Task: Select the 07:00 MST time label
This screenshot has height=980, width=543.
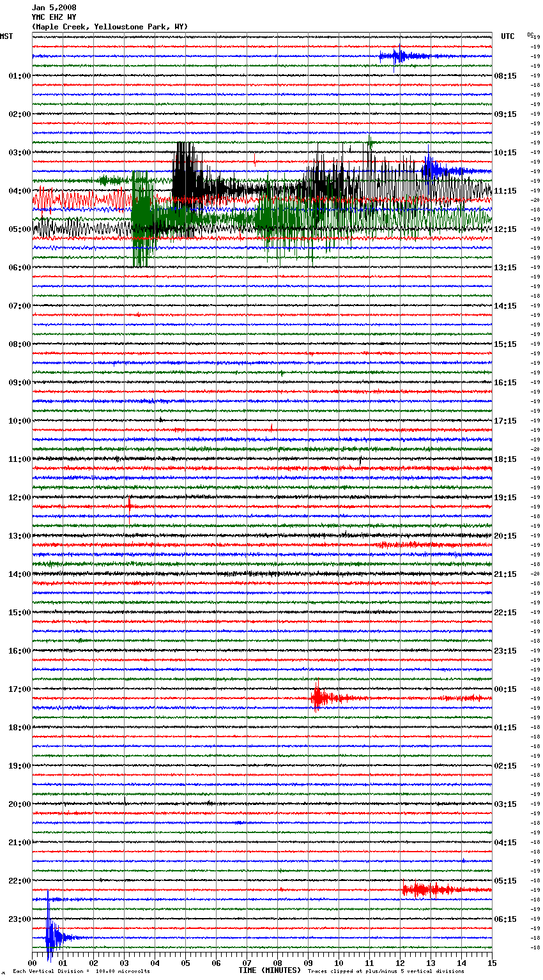Action: (x=20, y=306)
